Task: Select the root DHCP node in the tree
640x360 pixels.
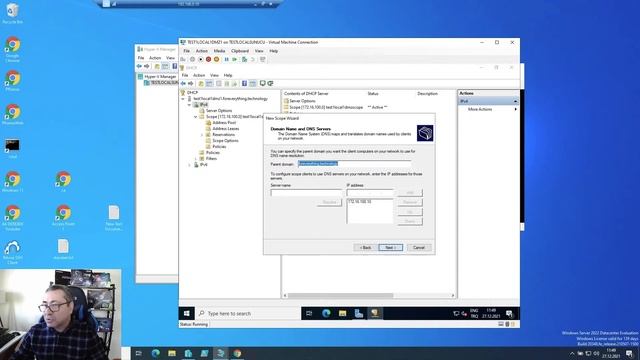Action: 192,93
